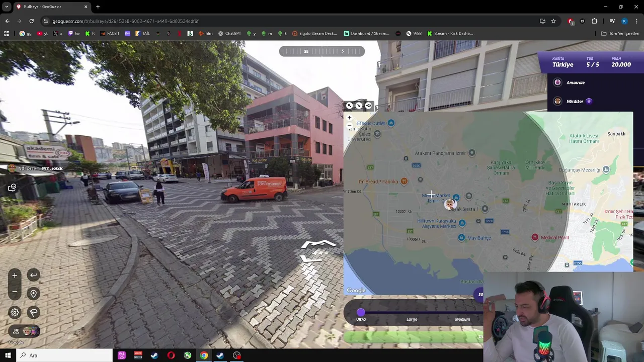This screenshot has height=362, width=644.
Task: Open the Dashboard / Stream bookmark
Action: (x=367, y=33)
